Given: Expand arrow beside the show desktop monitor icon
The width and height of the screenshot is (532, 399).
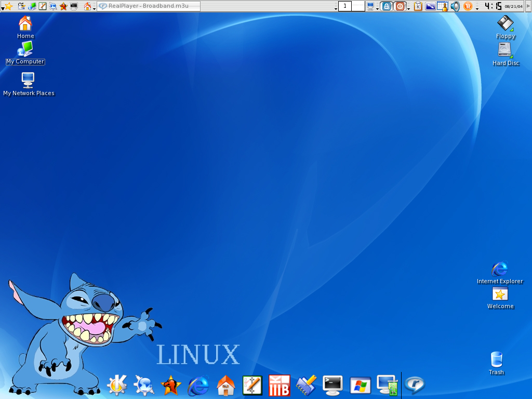Looking at the screenshot, I should pyautogui.click(x=377, y=8).
